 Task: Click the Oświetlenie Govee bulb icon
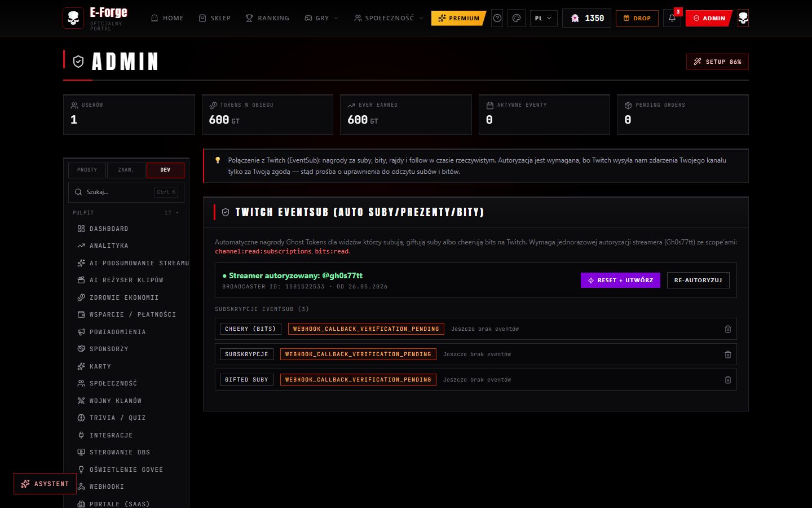[x=81, y=470]
